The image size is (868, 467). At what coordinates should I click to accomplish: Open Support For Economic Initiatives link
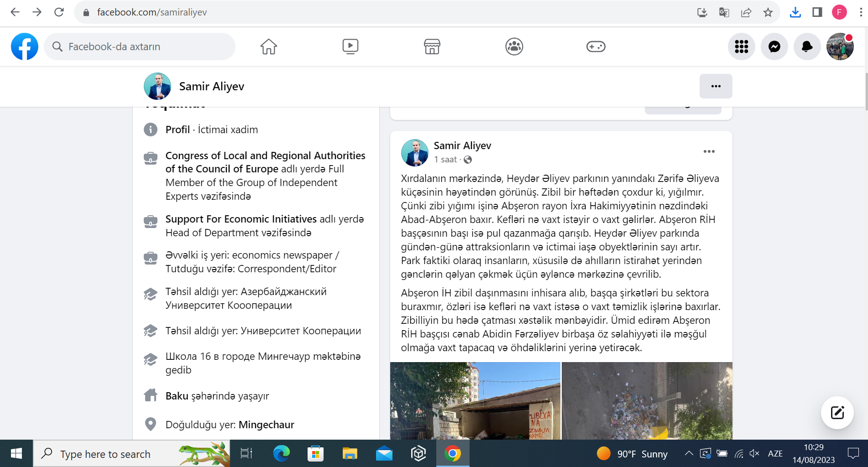(241, 219)
